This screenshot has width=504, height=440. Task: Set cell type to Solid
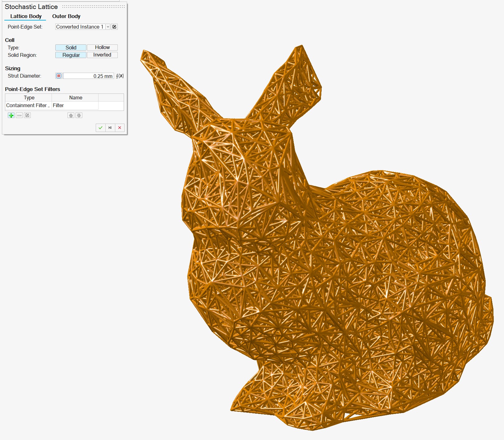tap(71, 48)
